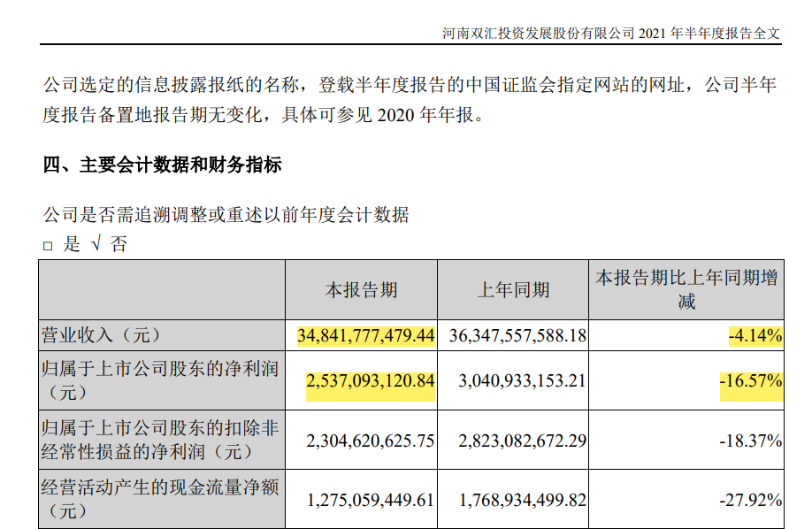
Task: Click the value 2,304,620,625.75
Action: tap(371, 441)
